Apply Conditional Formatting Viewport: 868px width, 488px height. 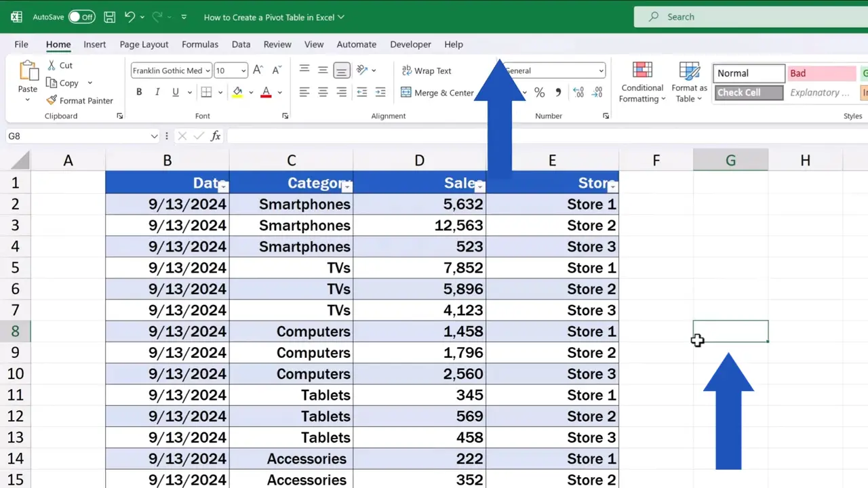[642, 81]
